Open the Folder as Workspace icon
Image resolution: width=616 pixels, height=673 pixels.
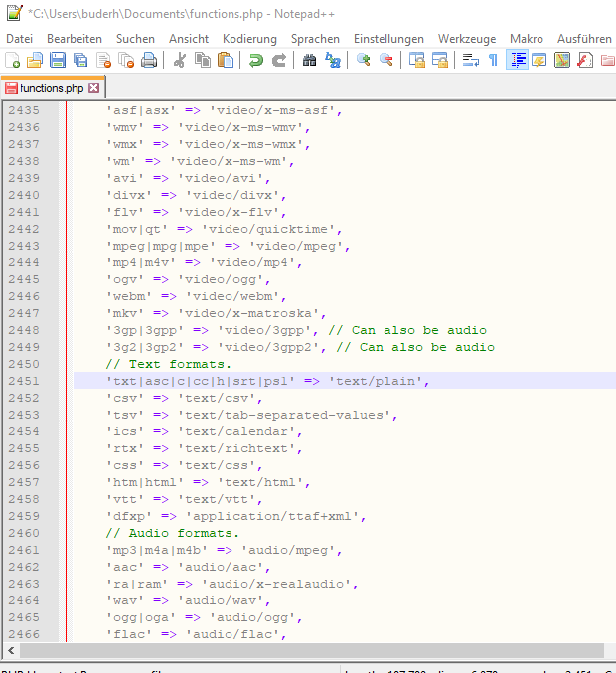pyautogui.click(x=608, y=60)
